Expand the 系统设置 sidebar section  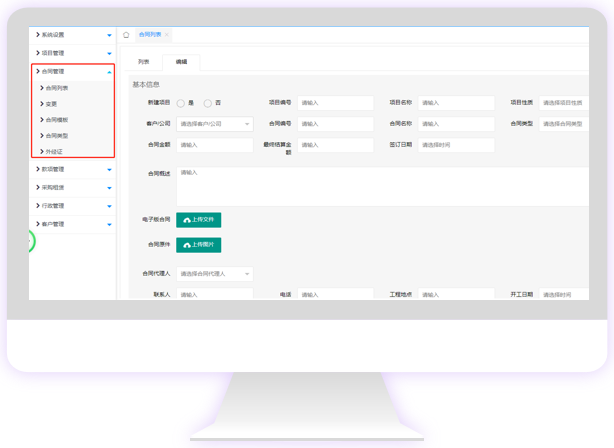pyautogui.click(x=109, y=35)
